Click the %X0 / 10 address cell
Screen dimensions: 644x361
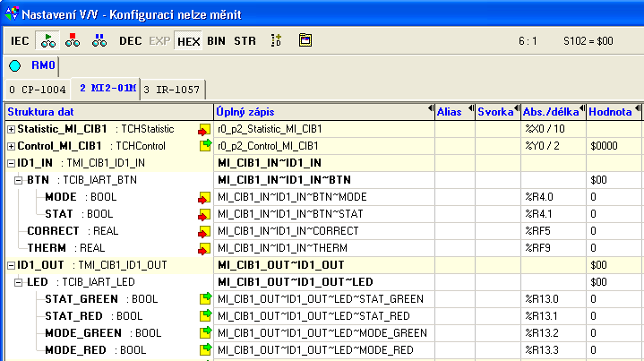pos(554,129)
